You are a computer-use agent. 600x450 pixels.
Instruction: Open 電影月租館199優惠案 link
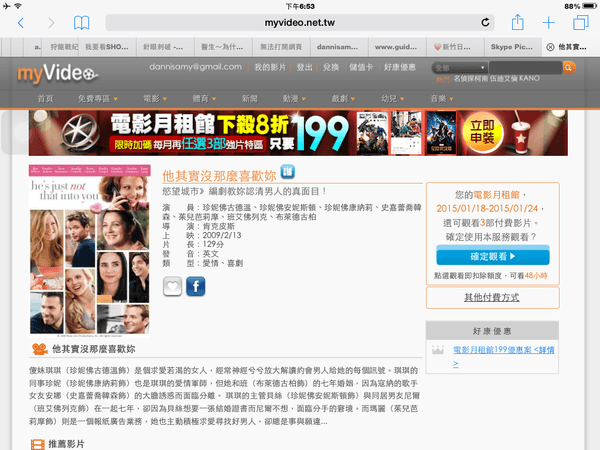tap(504, 356)
